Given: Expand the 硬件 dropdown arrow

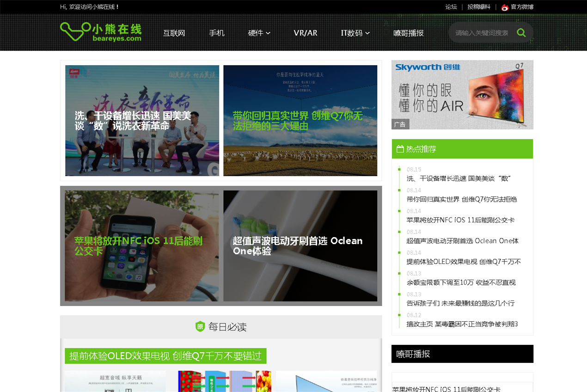Looking at the screenshot, I should click(268, 33).
